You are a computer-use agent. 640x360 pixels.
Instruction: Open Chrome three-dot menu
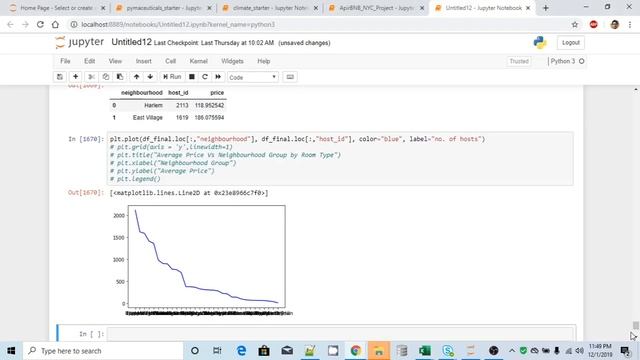(x=630, y=24)
